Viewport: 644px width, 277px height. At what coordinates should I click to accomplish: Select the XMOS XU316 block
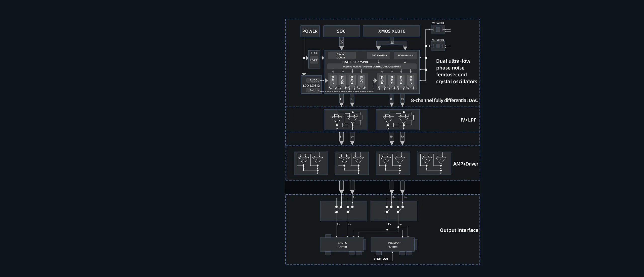coord(391,31)
